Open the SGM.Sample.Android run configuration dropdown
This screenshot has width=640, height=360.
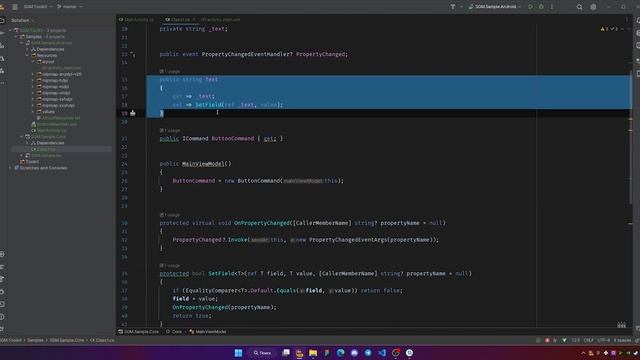tap(495, 7)
